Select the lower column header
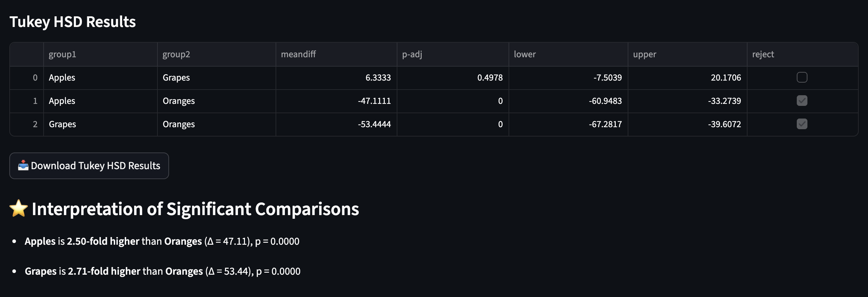 point(568,54)
